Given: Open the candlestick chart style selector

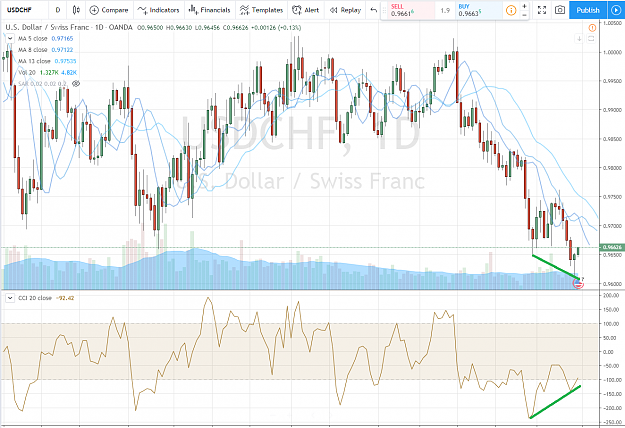Looking at the screenshot, I should click(x=76, y=10).
